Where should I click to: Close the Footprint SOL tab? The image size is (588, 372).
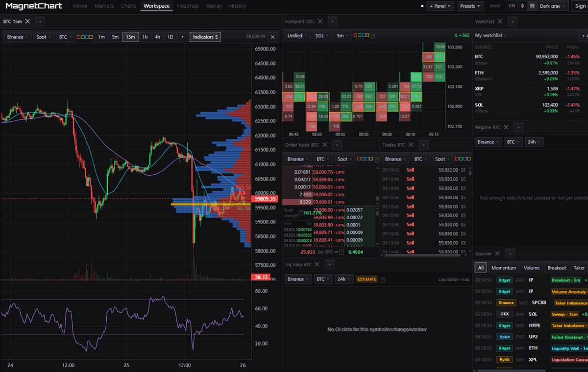tap(320, 22)
